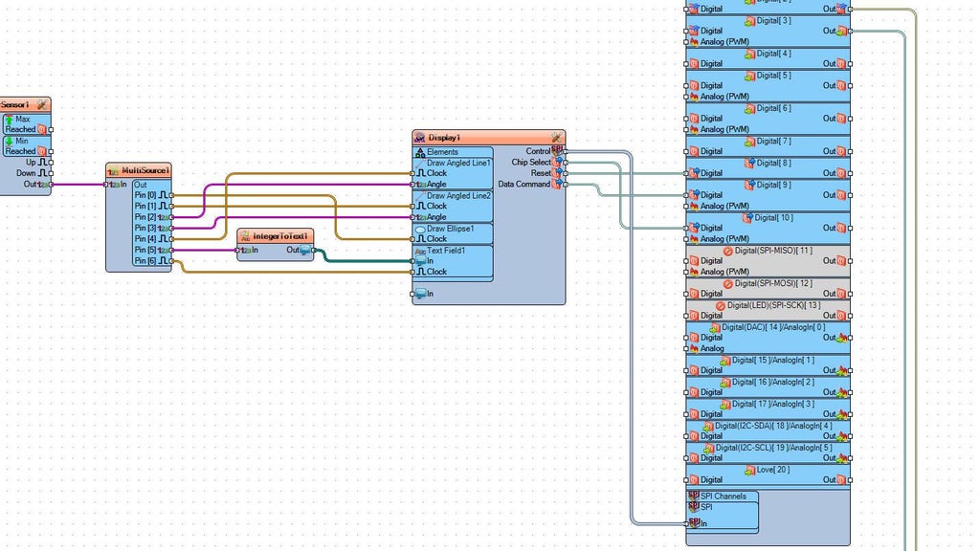Select MultiSource1 Pin [0] output
The width and height of the screenshot is (980, 551).
[x=171, y=195]
